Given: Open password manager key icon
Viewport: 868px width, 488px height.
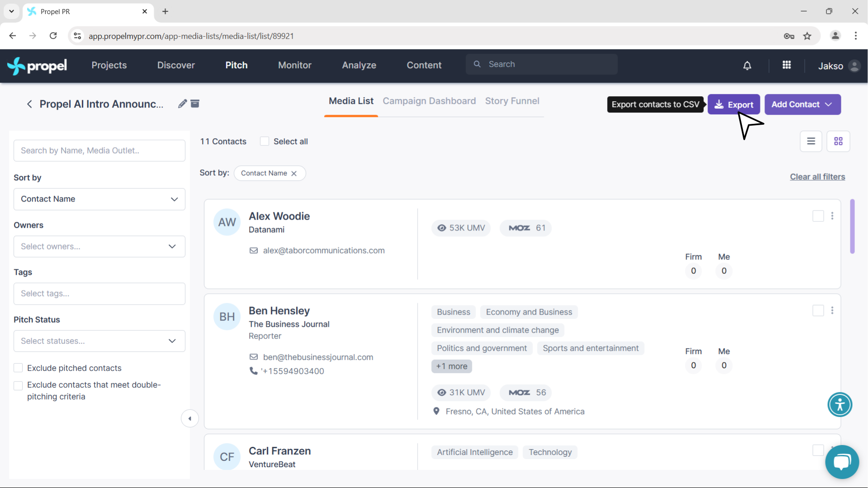Looking at the screenshot, I should (789, 36).
